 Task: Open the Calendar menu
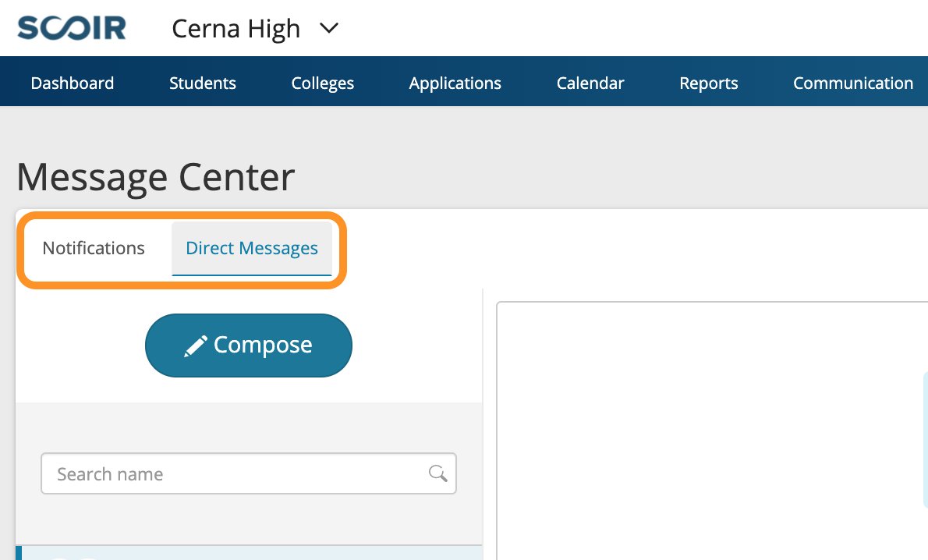point(590,83)
